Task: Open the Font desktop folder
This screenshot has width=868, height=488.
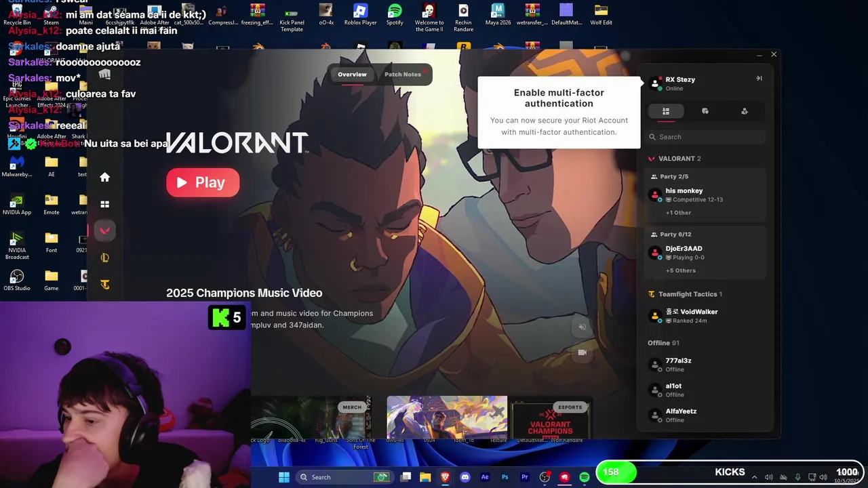Action: (52, 243)
